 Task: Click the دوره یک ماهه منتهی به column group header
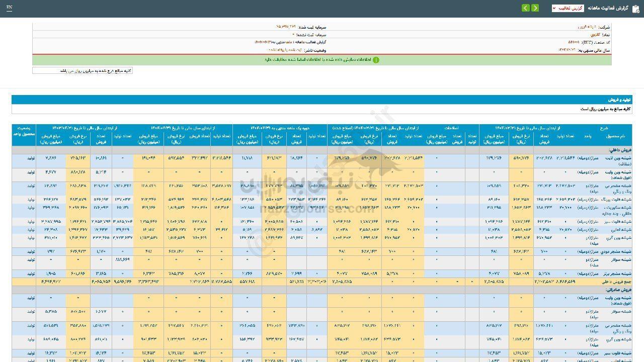click(280, 128)
